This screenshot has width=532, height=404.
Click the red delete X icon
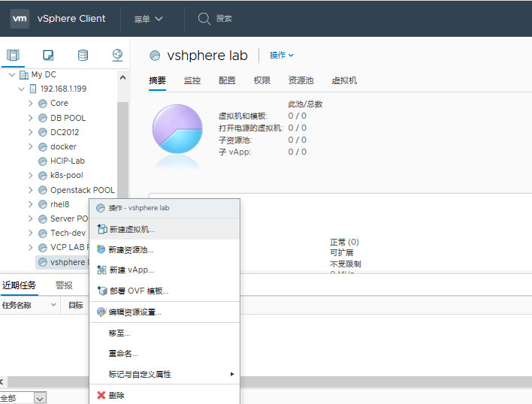(x=101, y=395)
